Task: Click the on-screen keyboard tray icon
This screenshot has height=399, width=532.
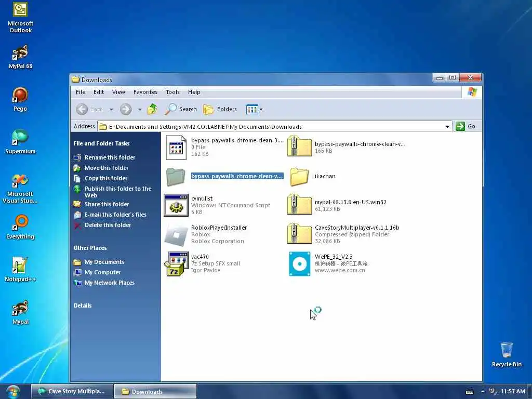Action: [470, 392]
